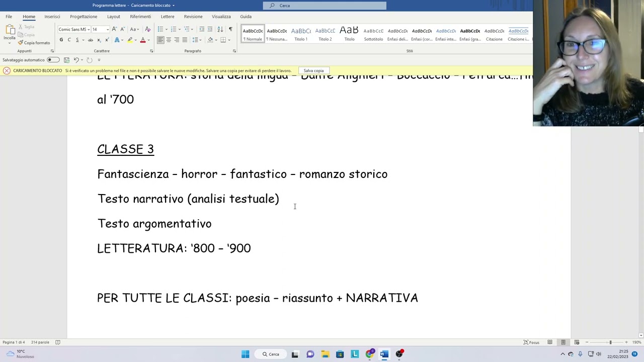Apply italic with the C button
Screen dimensions: 644x362
coord(69,40)
